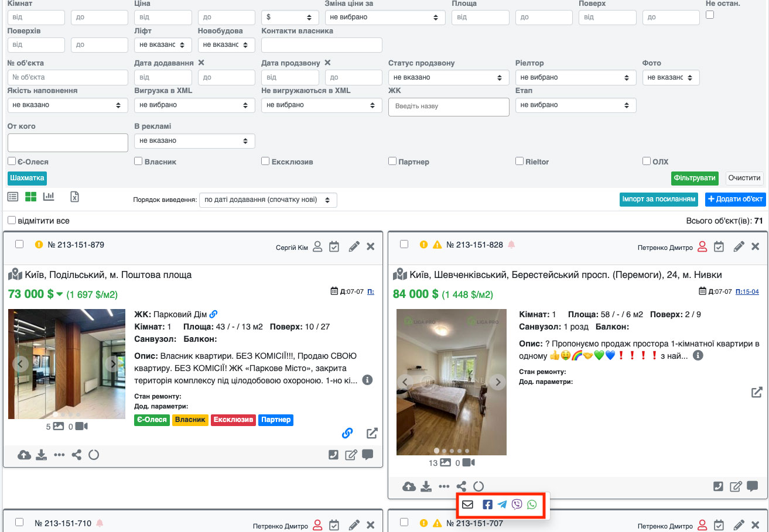This screenshot has width=769, height=532.
Task: Toggle the 'відмітити все' checkbox
Action: [12, 221]
